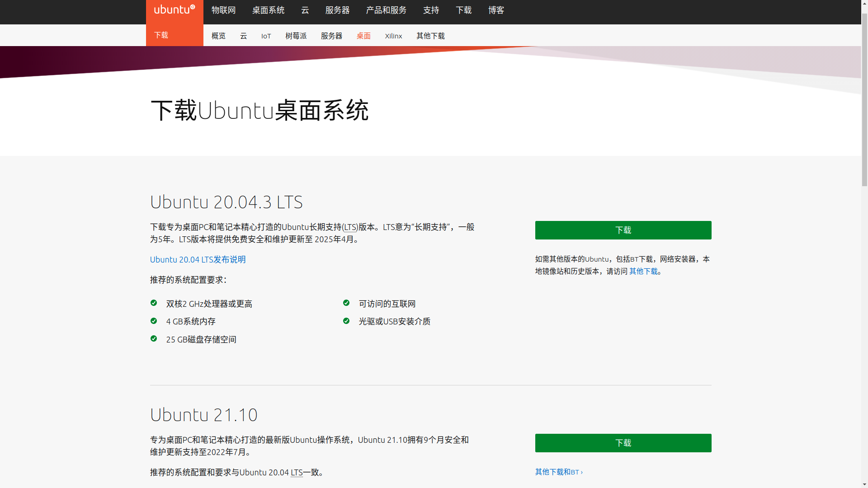The image size is (868, 488).
Task: Click green checkmark beside 双核2 GHz处理器
Action: 154,303
